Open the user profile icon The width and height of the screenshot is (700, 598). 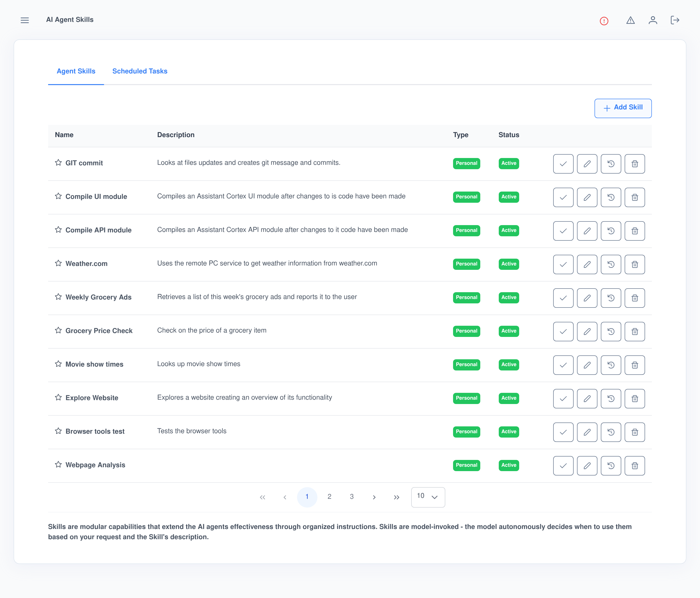point(653,20)
